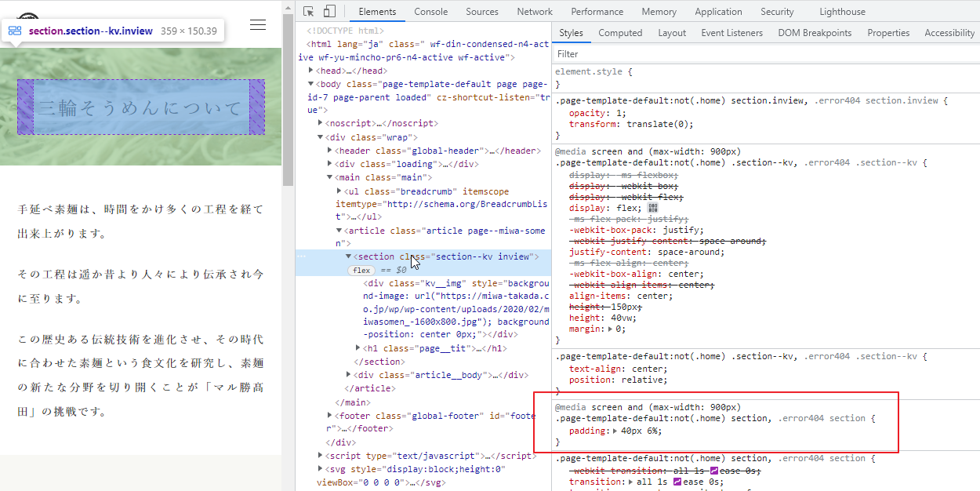
Task: Expand the head element node
Action: tap(311, 71)
